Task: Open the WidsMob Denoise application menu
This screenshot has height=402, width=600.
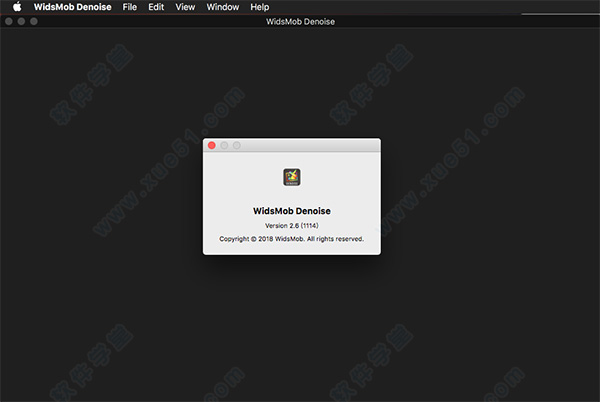Action: 73,7
